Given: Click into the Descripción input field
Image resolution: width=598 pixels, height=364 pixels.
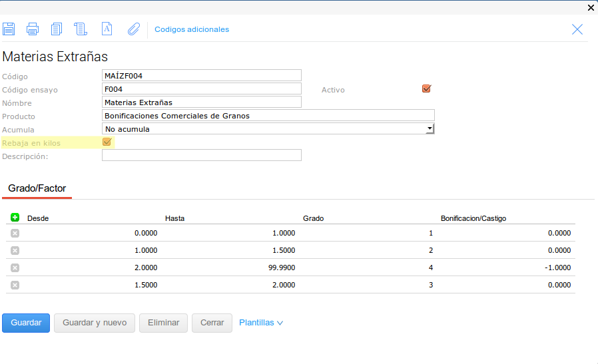Looking at the screenshot, I should [201, 155].
